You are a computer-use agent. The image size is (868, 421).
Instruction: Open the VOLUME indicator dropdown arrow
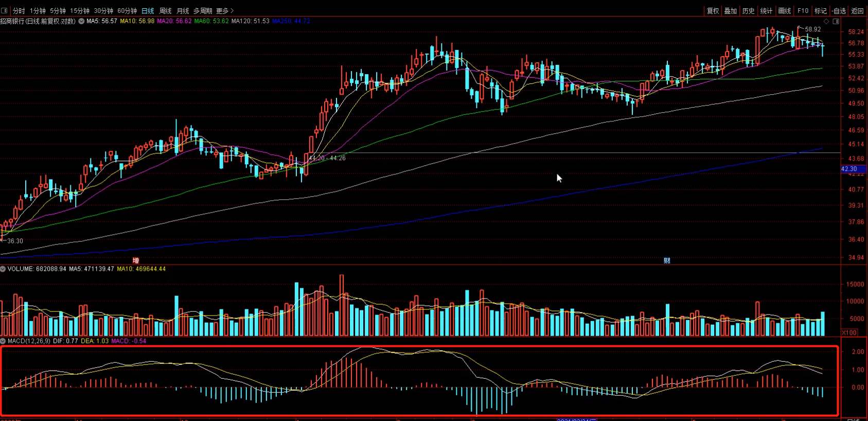[3, 269]
